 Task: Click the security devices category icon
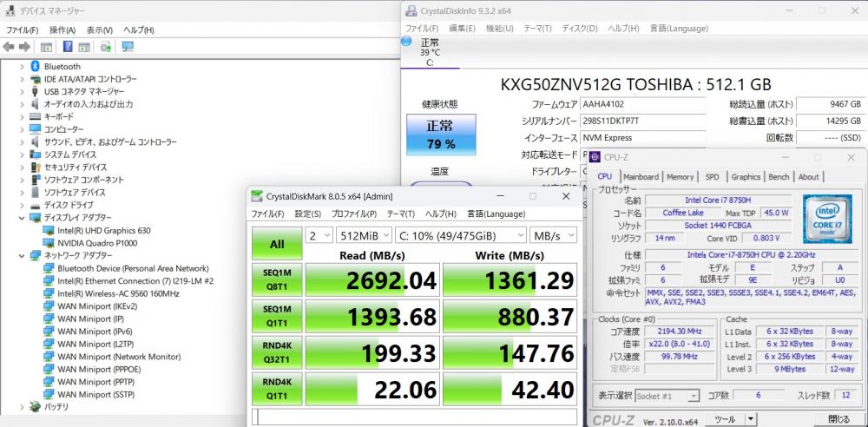point(35,168)
